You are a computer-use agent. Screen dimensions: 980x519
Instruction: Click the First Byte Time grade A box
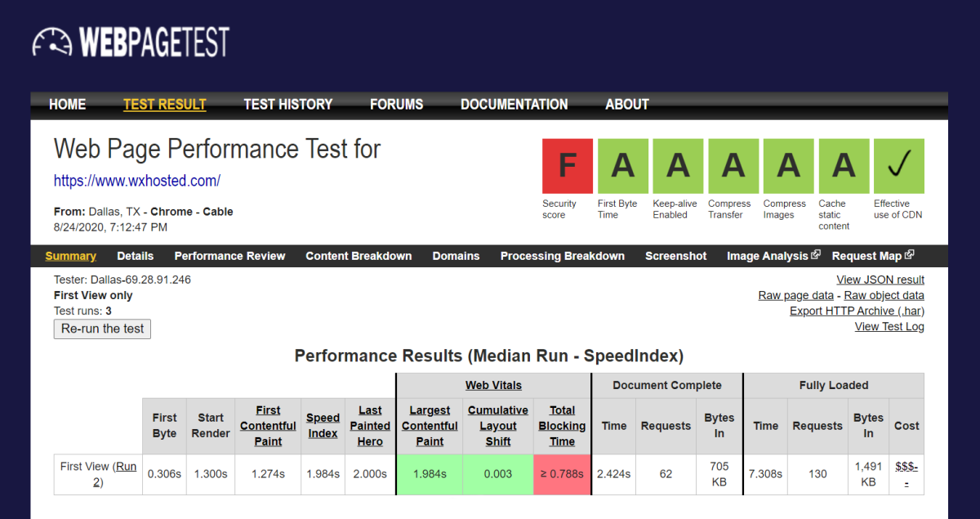tap(623, 166)
